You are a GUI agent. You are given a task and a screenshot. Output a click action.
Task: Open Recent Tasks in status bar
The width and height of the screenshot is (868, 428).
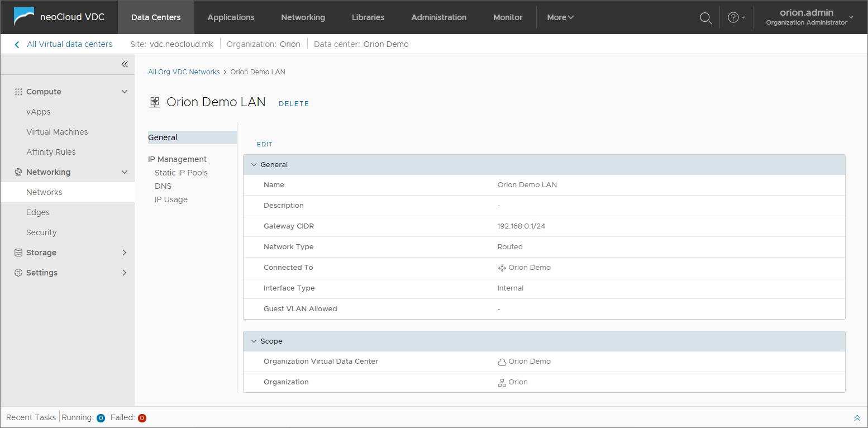tap(31, 417)
